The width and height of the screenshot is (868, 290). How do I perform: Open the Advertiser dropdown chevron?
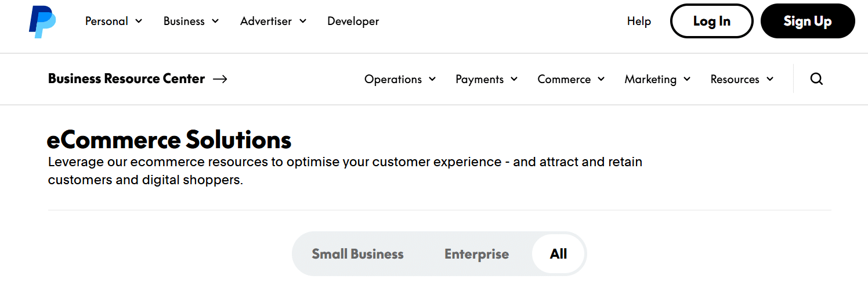tap(303, 21)
